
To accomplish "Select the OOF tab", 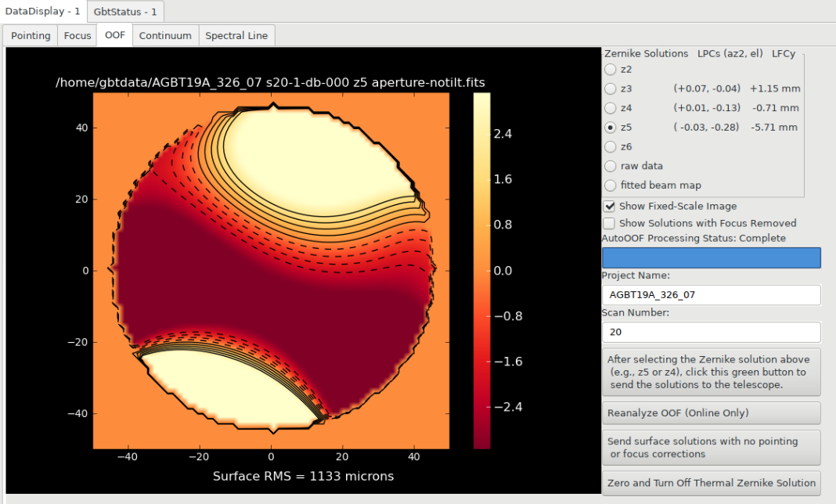I will 114,35.
